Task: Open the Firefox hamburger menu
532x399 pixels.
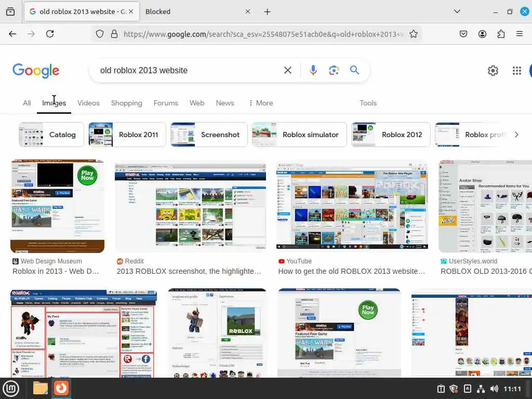Action: 519,34
